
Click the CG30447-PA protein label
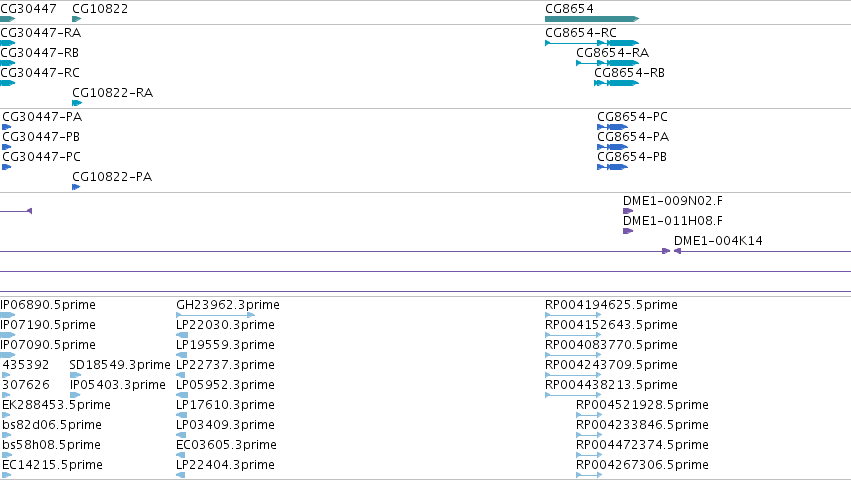tap(42, 117)
